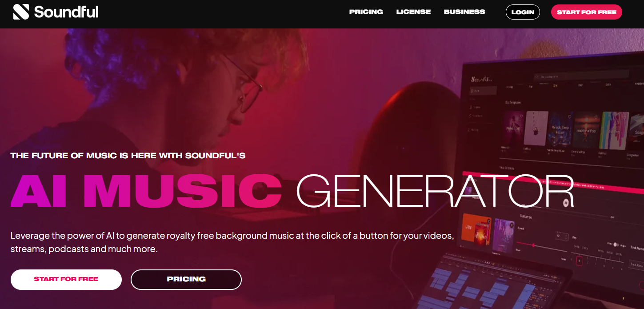The image size is (644, 309).
Task: Click the LOGIN button
Action: tap(523, 12)
